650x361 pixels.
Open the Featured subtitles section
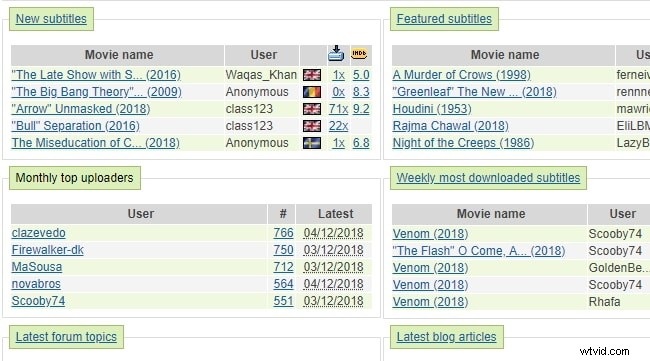point(444,19)
